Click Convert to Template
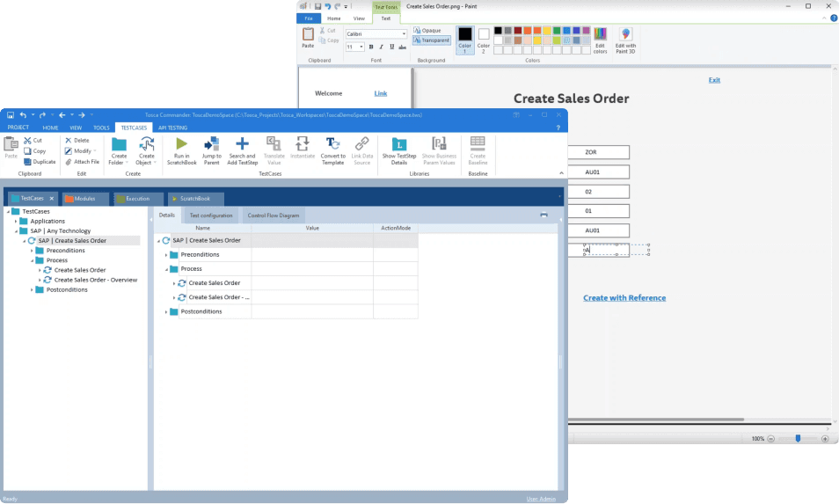Viewport: 839px width, 504px height. [332, 150]
